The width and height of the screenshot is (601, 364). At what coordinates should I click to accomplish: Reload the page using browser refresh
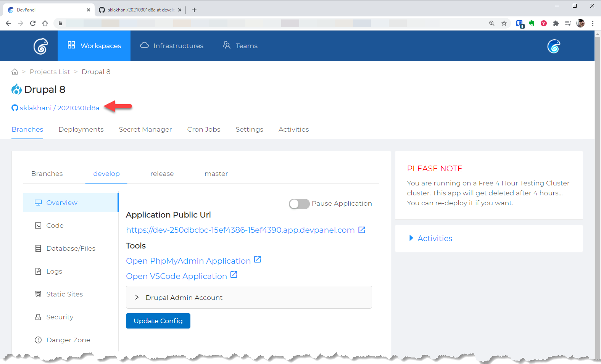click(33, 23)
